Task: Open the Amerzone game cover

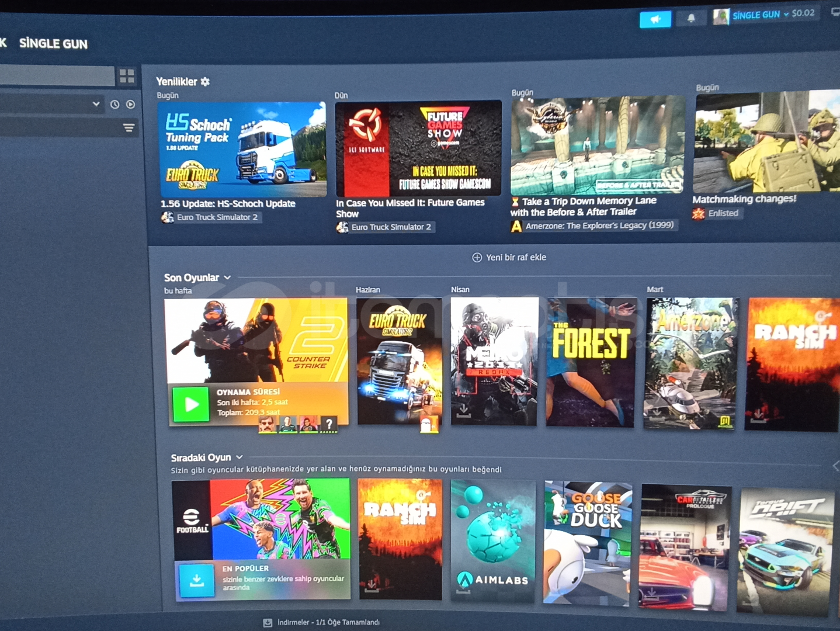Action: pos(691,363)
